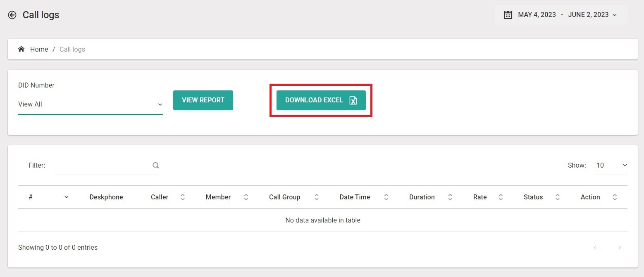Focus the Filter text input field
The width and height of the screenshot is (644, 277).
point(103,166)
